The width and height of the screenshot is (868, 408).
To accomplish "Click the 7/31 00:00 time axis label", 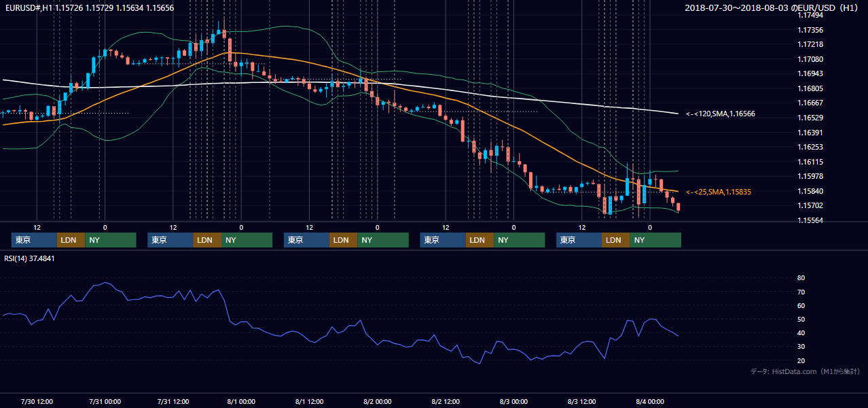I will (105, 401).
